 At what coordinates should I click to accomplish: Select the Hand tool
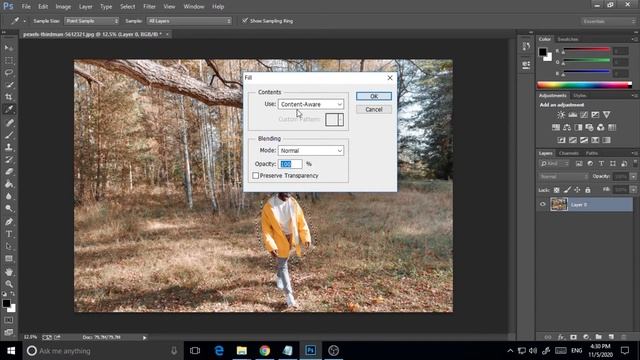click(x=9, y=272)
